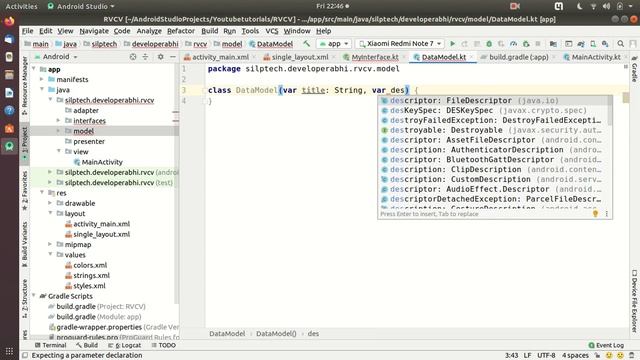
Task: Click the Project Structure folder icon
Action: pos(553,44)
